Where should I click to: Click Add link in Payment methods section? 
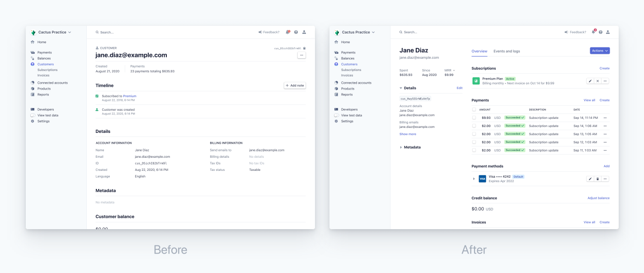tap(606, 166)
